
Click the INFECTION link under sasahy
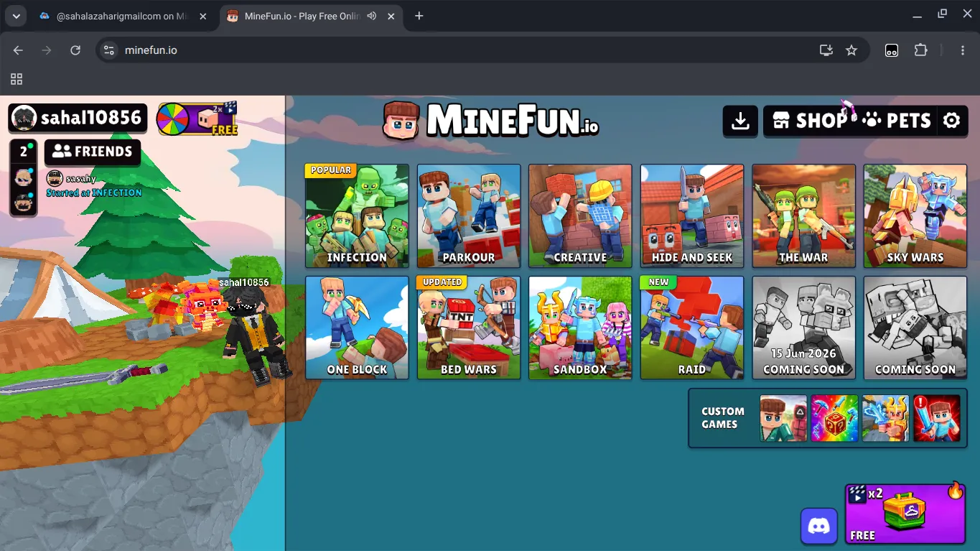(x=116, y=193)
